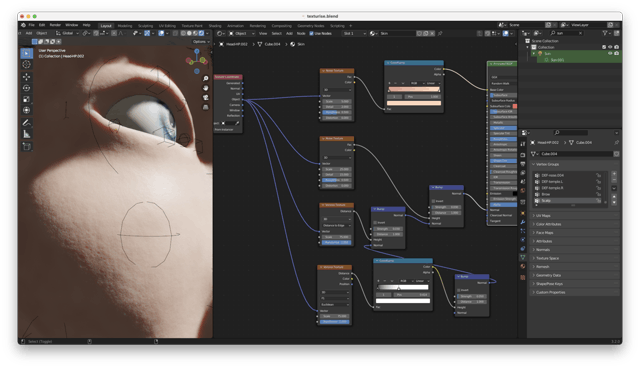640x368 pixels.
Task: Switch to the Sculpting workspace tab
Action: pos(145,26)
